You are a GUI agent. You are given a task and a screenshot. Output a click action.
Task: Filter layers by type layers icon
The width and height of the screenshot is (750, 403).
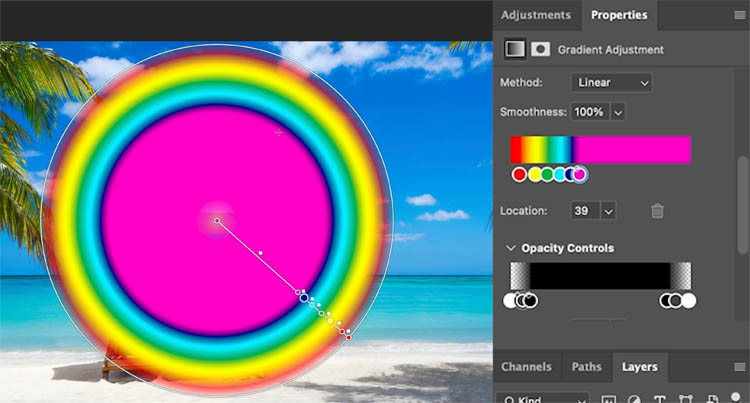coord(660,400)
